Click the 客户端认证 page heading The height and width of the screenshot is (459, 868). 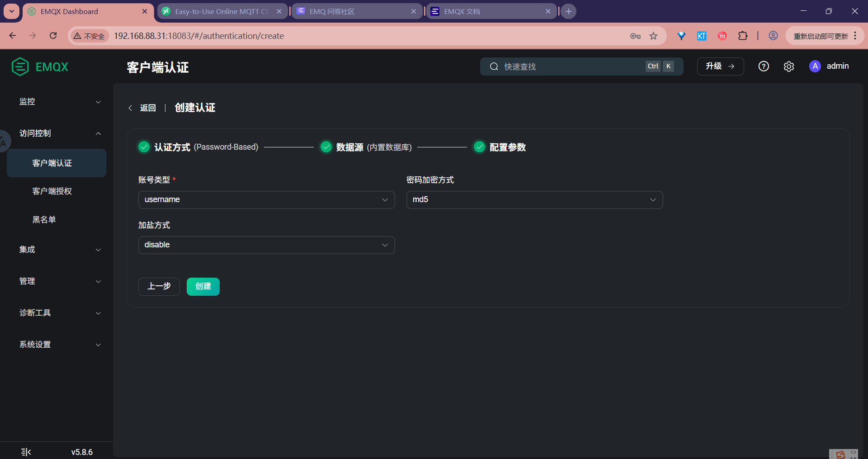click(157, 67)
